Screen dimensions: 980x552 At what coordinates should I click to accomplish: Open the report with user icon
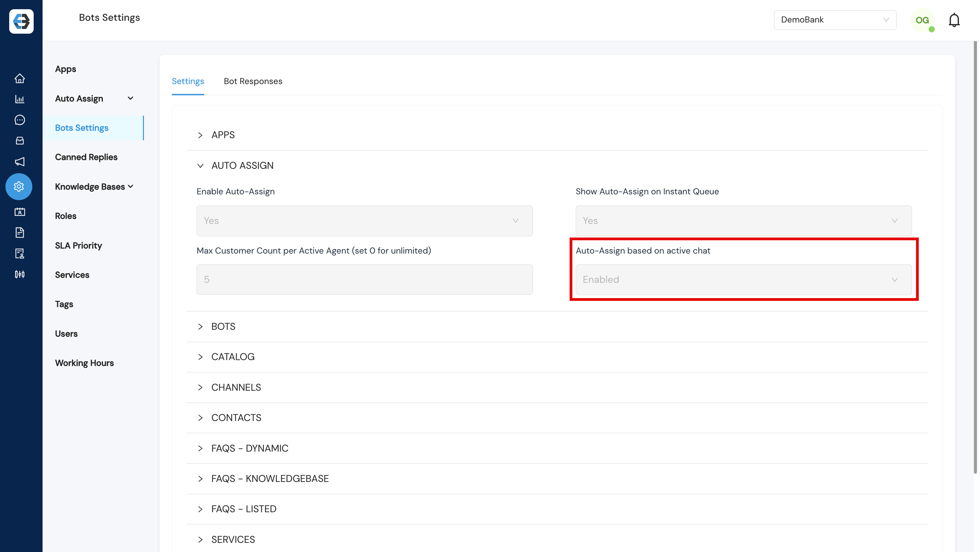[20, 253]
